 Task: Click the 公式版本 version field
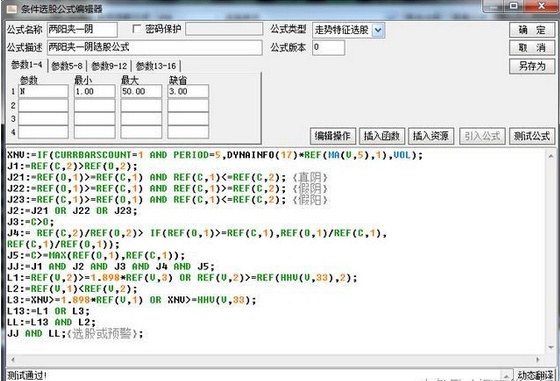pos(328,47)
